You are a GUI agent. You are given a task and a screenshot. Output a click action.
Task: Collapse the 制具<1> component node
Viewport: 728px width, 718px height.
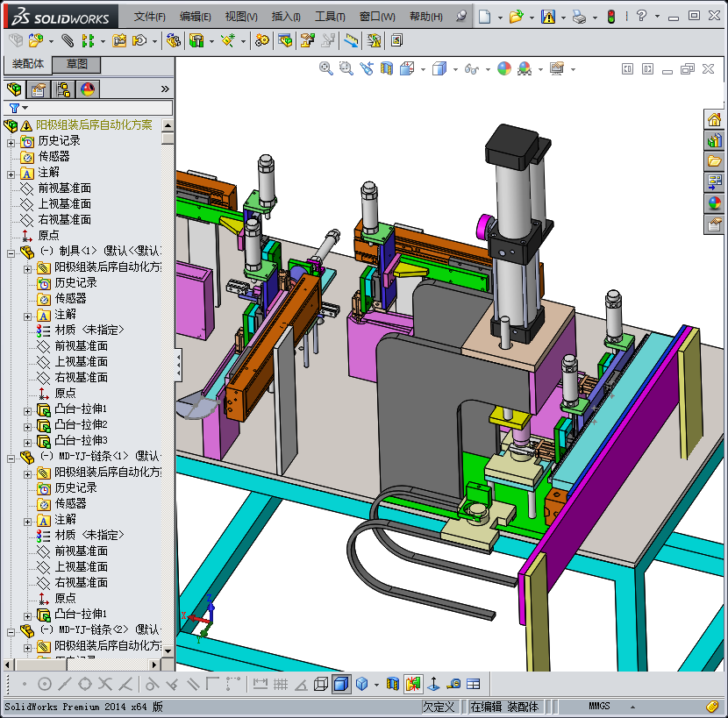(11, 252)
